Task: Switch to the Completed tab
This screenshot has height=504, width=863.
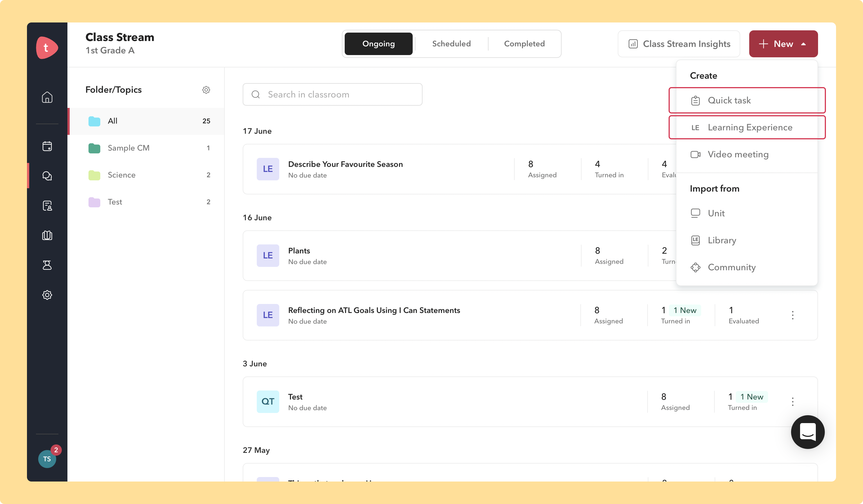Action: coord(524,44)
